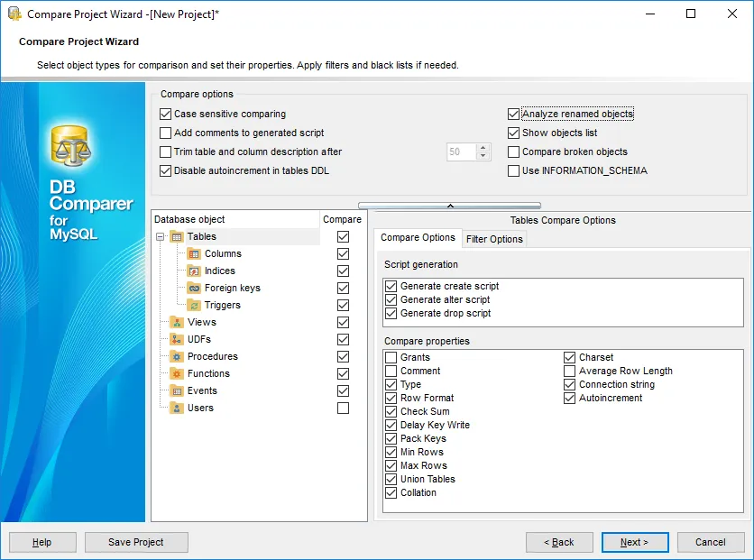
Task: Click the Triggers icon in tree
Action: click(x=194, y=305)
